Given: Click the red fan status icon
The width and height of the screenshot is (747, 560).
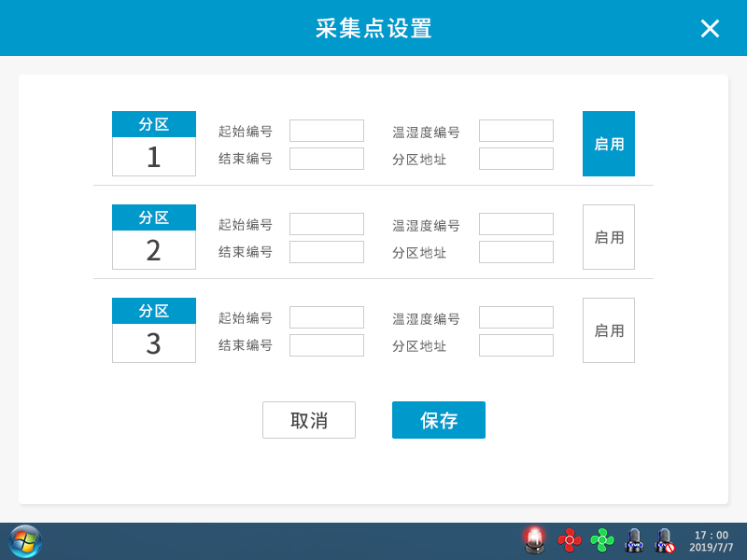Looking at the screenshot, I should click(x=570, y=540).
